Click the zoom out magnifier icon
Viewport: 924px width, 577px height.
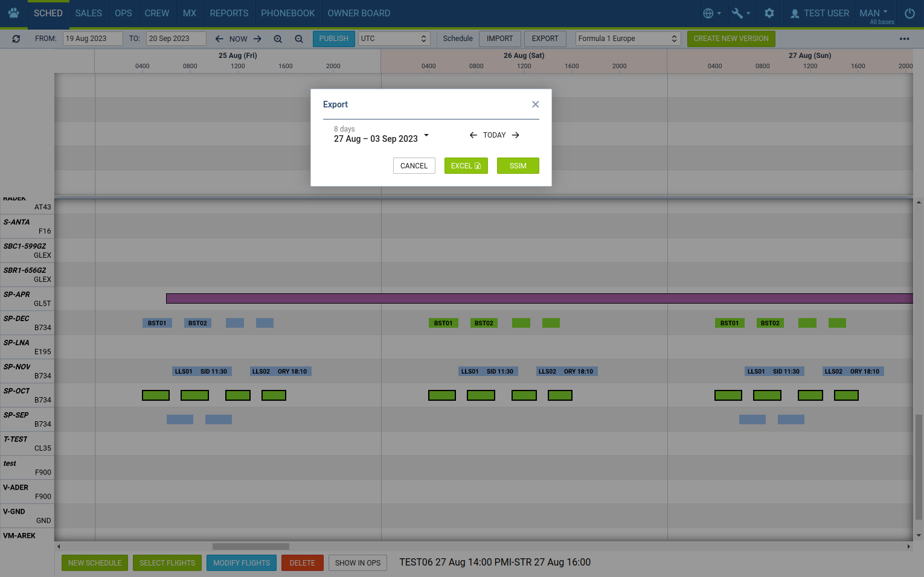299,39
